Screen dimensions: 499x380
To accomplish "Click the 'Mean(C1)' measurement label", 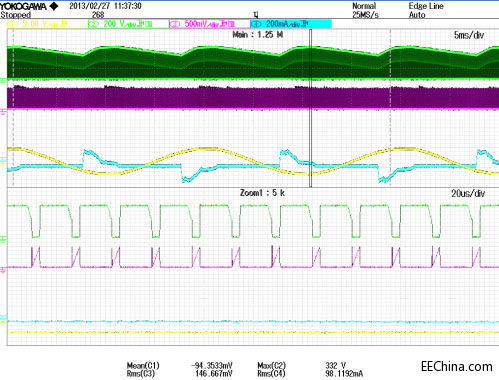I will (143, 366).
